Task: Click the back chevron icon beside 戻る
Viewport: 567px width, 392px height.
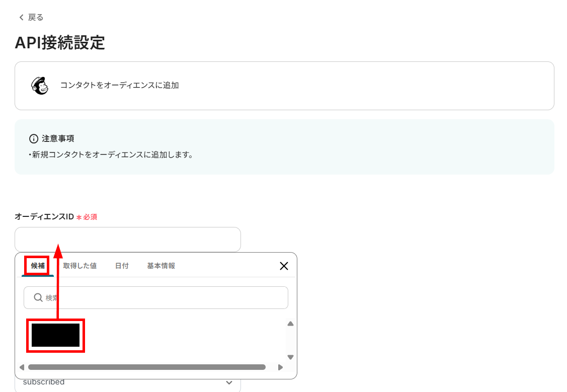Action: point(21,17)
